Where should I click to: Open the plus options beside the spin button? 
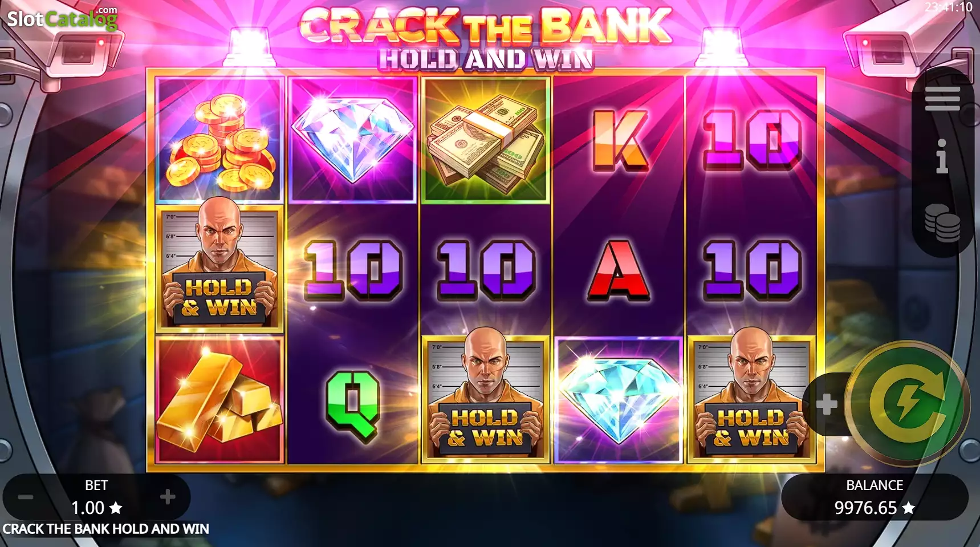coord(826,404)
